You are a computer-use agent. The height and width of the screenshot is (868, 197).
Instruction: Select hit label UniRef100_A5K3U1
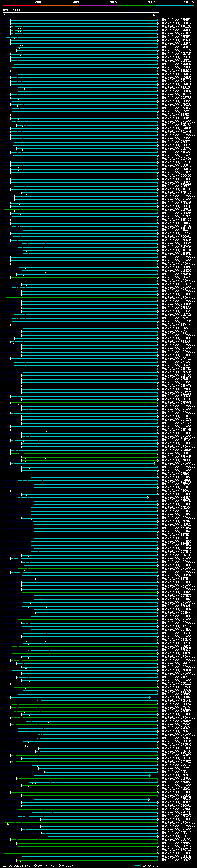click(177, 460)
